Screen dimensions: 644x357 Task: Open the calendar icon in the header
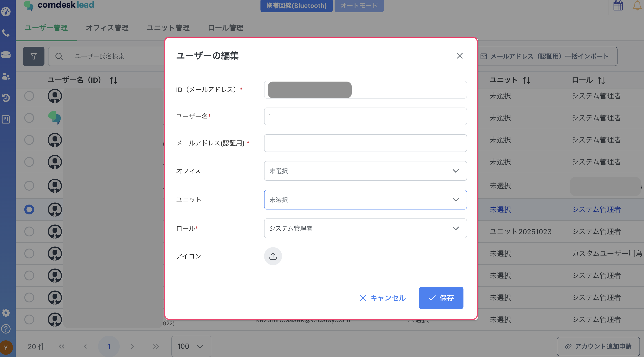(618, 5)
